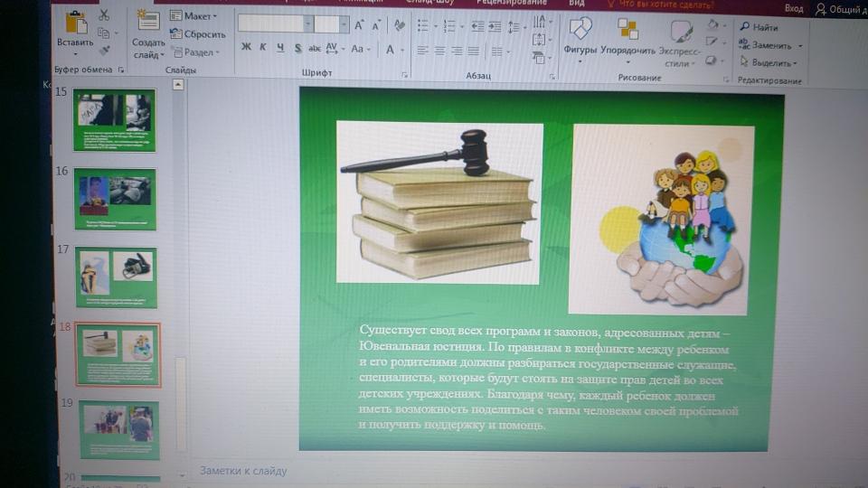Viewport: 868px width, 488px height.
Task: Toggle Italic (К) formatting
Action: (x=263, y=48)
